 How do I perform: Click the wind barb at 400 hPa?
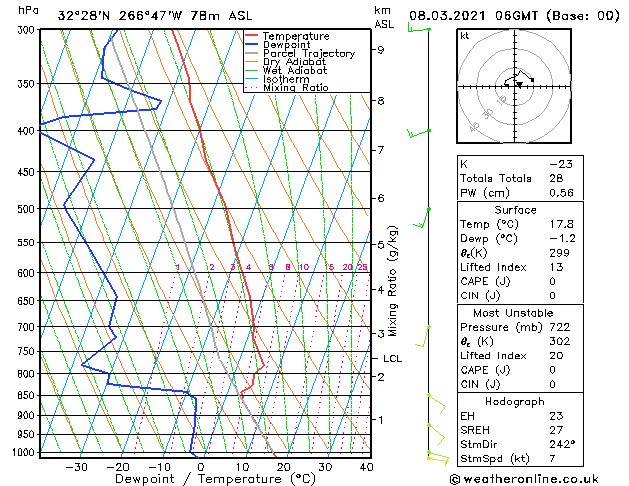[x=419, y=133]
